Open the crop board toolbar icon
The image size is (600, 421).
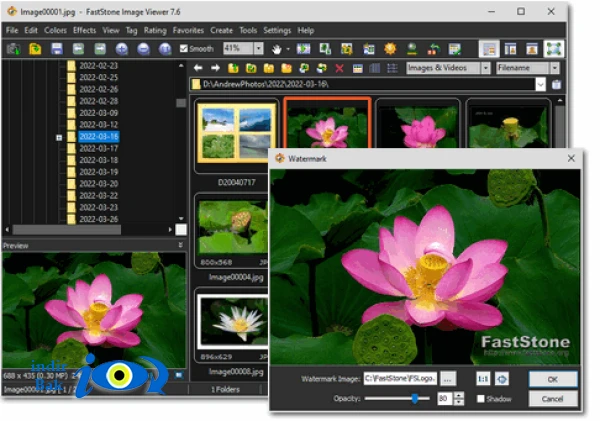click(347, 49)
